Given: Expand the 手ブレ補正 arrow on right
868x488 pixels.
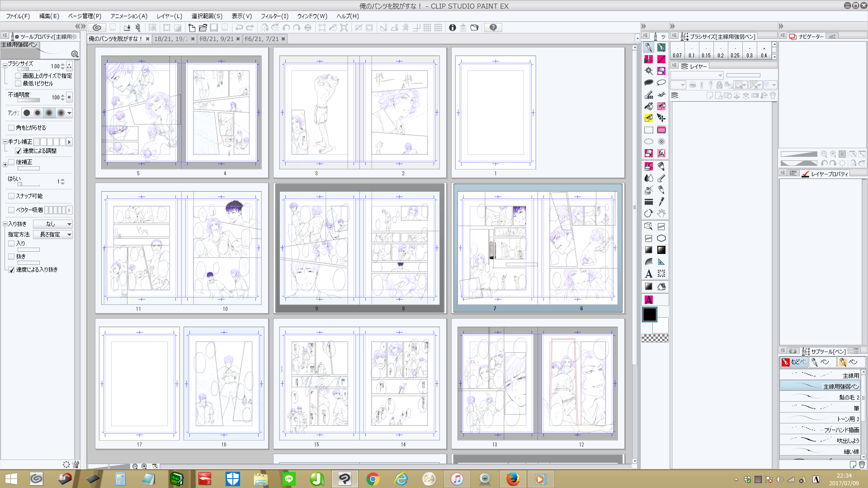Looking at the screenshot, I should (69, 142).
